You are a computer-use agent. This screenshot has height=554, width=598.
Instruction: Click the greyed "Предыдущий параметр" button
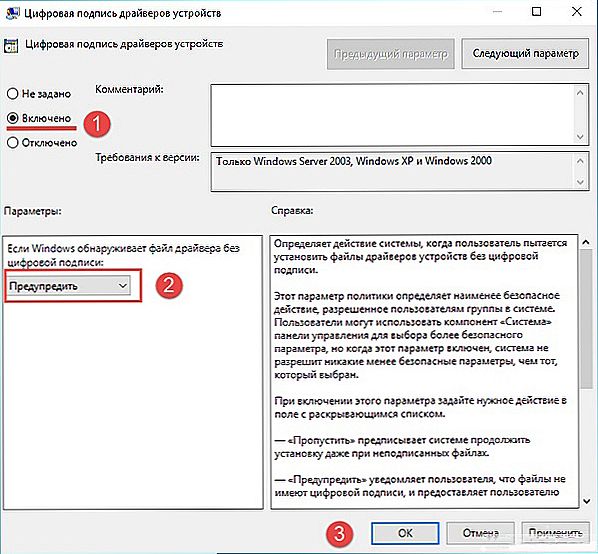[391, 54]
